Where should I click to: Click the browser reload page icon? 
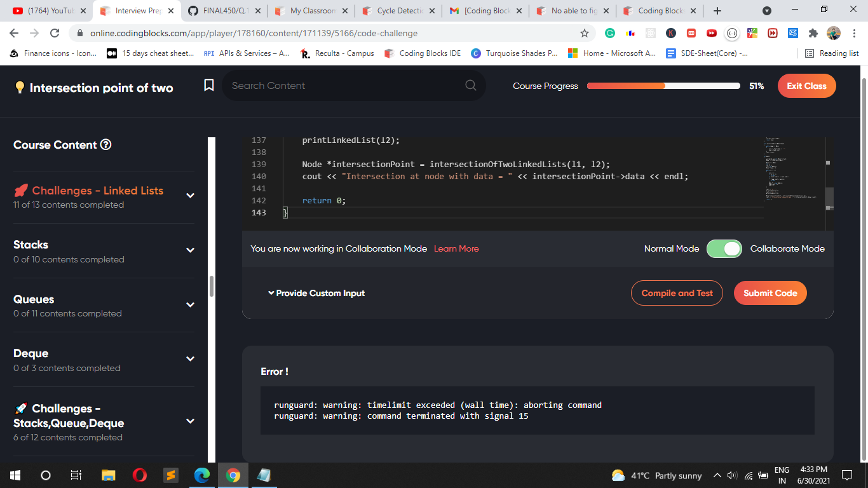coord(55,33)
